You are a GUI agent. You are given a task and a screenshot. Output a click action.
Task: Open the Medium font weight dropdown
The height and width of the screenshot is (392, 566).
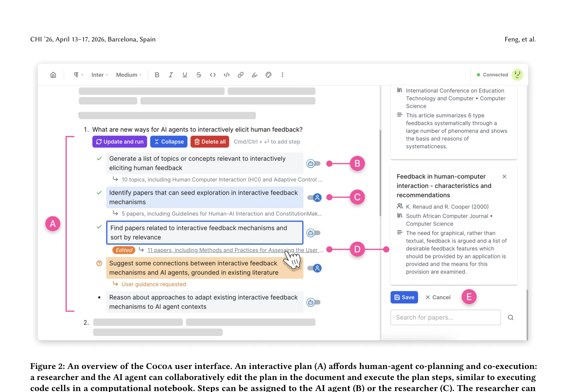[129, 75]
